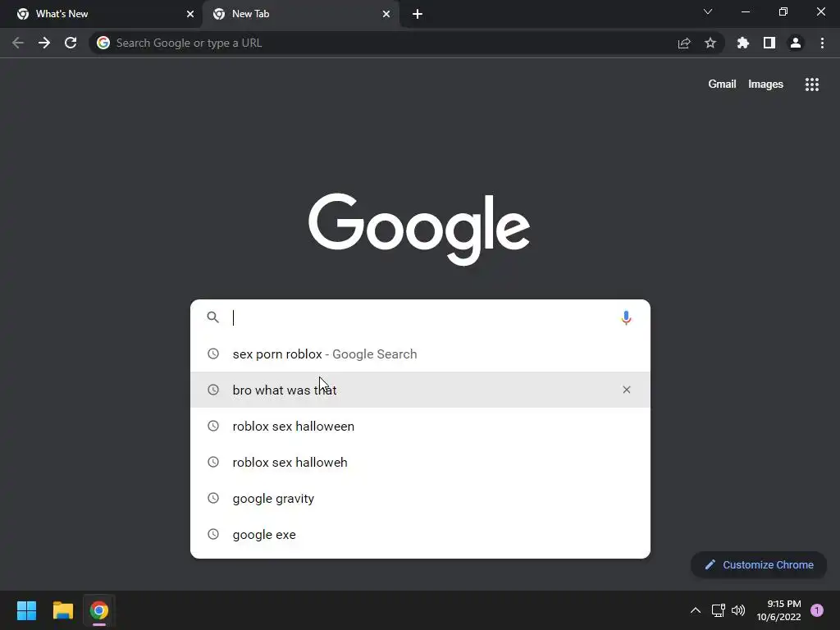Open the volume control in the tray
This screenshot has width=840, height=630.
(x=739, y=610)
